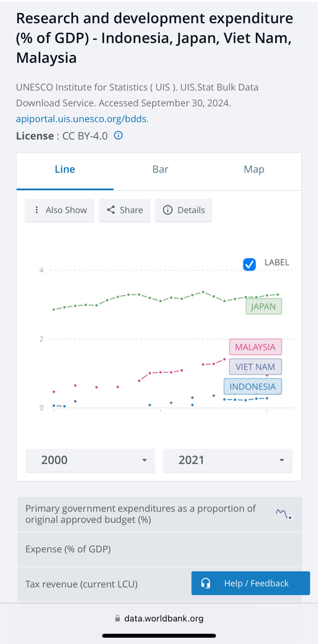The height and width of the screenshot is (644, 318).
Task: Select Expense (% of GDP) indicator
Action: pos(68,549)
